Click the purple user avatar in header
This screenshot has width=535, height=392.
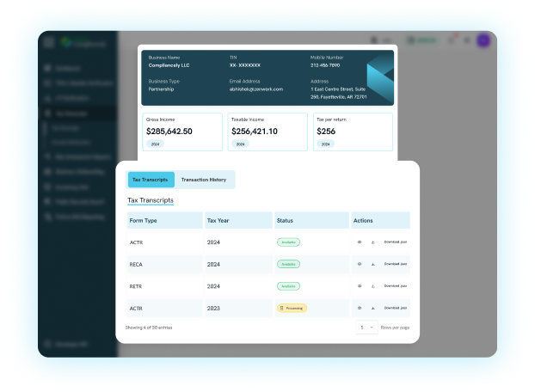coord(483,40)
